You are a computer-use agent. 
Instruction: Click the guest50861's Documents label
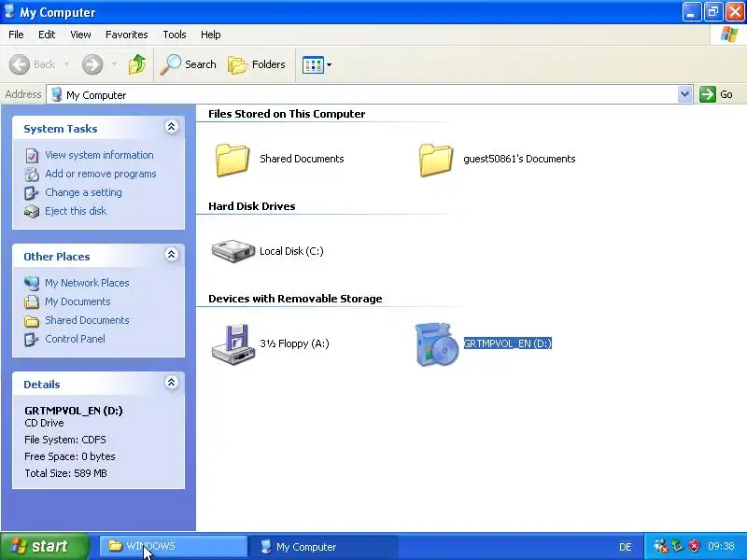point(519,159)
